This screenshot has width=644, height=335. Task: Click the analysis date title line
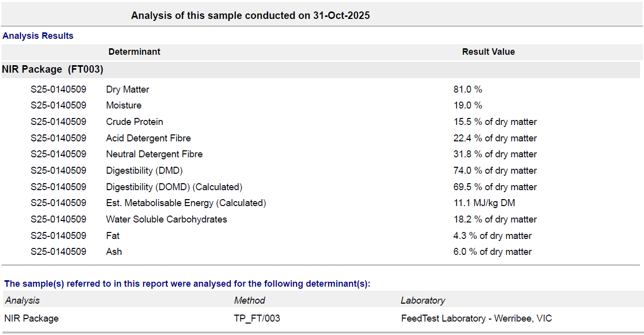(x=250, y=15)
